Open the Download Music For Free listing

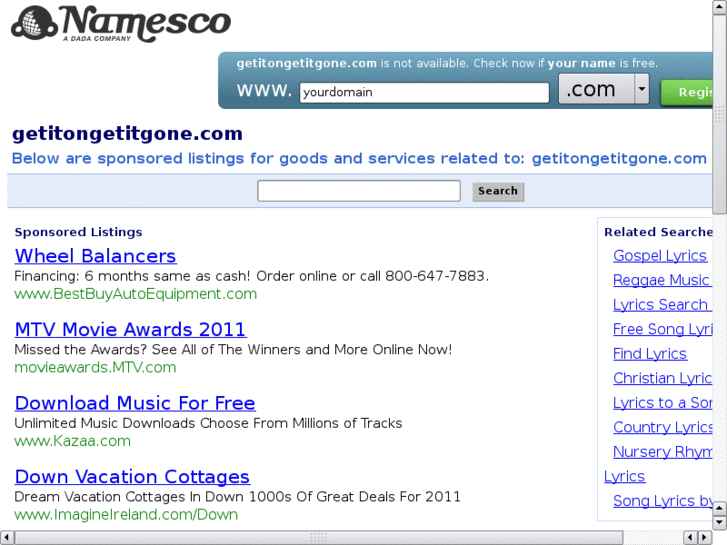135,403
